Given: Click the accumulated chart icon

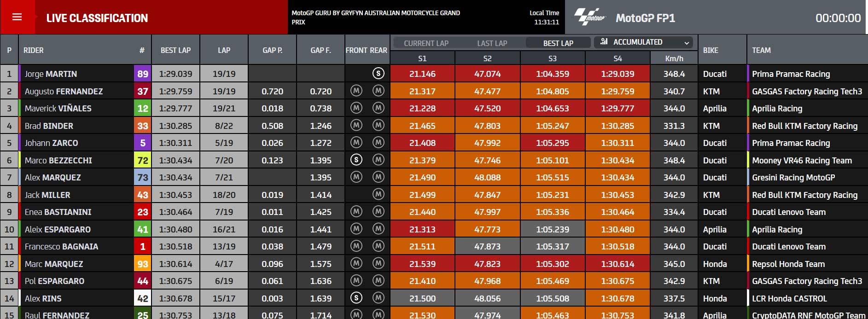Looking at the screenshot, I should click(604, 42).
